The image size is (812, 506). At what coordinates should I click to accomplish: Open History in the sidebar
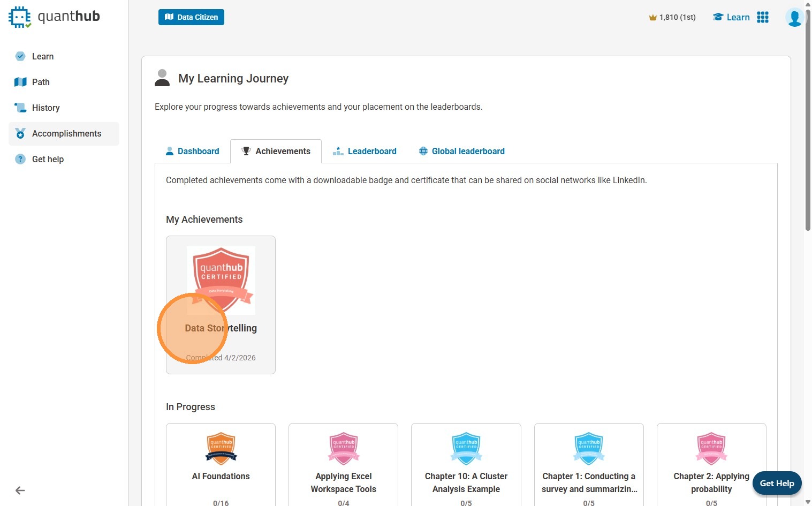pyautogui.click(x=45, y=108)
